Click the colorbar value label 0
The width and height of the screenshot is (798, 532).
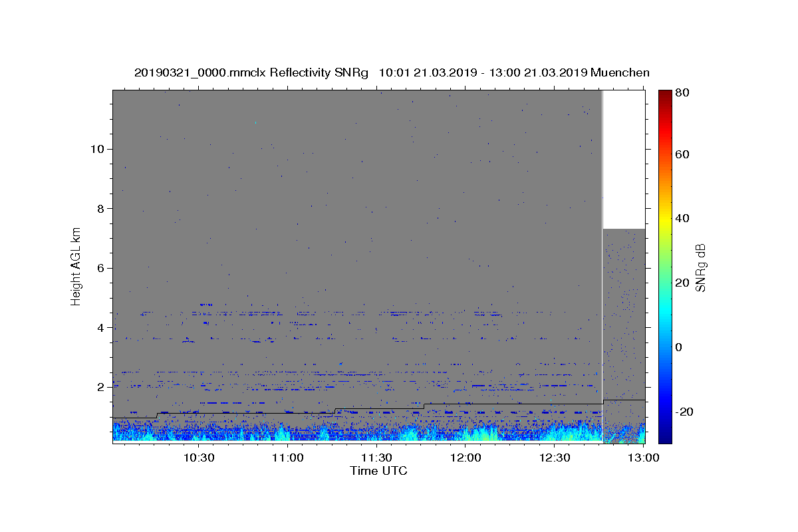coord(680,347)
